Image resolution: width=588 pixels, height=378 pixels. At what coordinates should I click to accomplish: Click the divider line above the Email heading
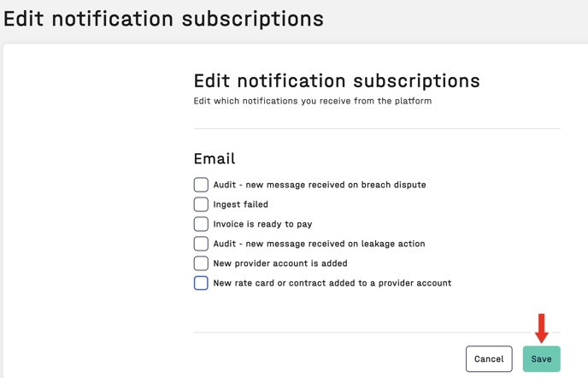tap(377, 129)
